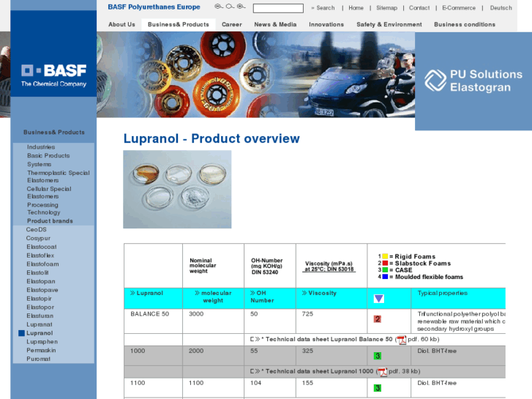Sort table by Viscosity header
Viewport: 532px width, 399px height.
tap(319, 293)
